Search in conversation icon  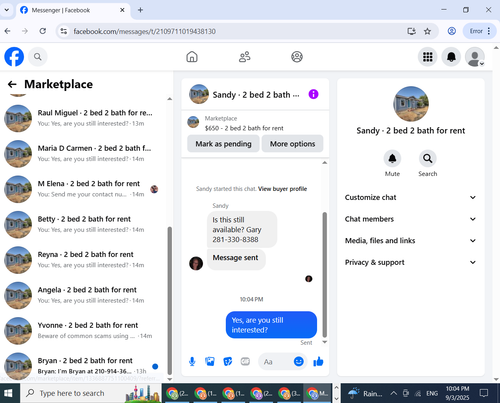click(428, 158)
